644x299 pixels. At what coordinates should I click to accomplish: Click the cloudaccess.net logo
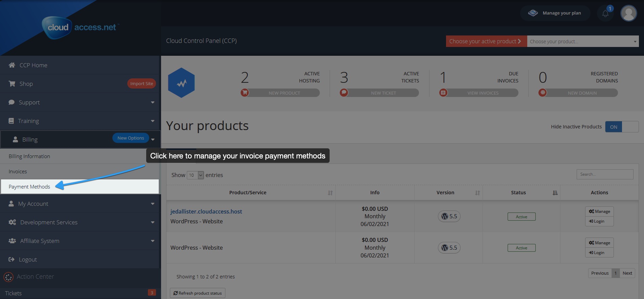[x=80, y=27]
